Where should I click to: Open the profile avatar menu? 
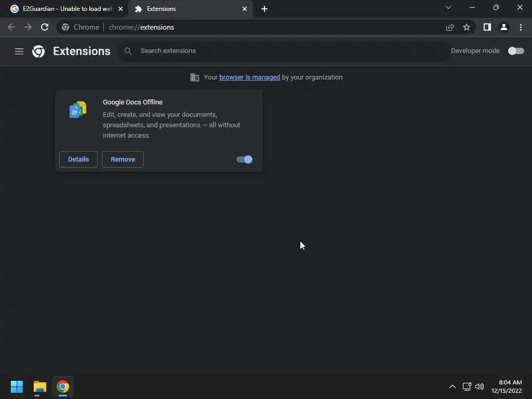(504, 27)
